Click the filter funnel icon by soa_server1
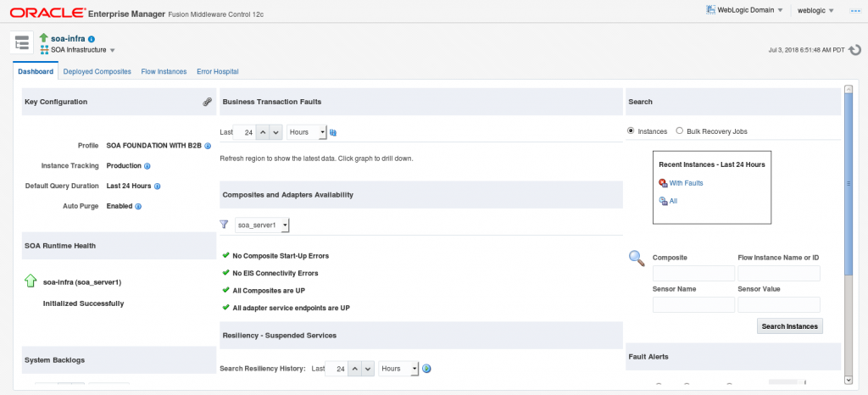This screenshot has width=868, height=395. click(x=224, y=225)
